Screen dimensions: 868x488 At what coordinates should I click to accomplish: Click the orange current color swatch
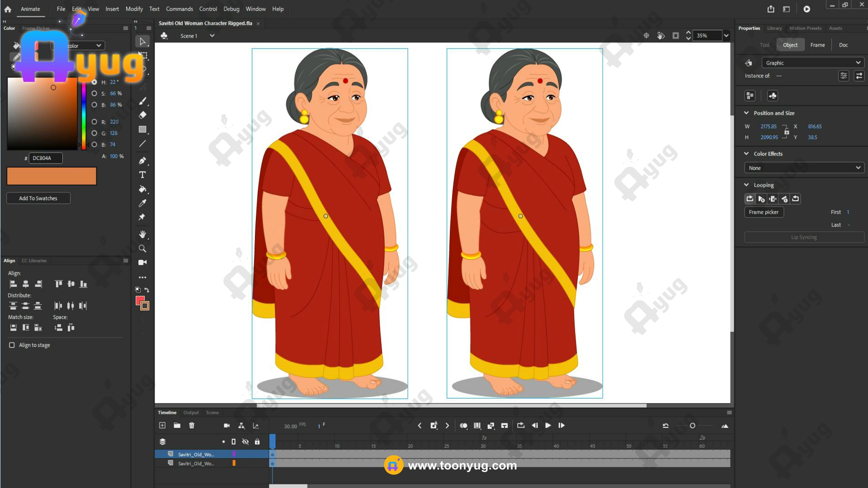click(52, 176)
